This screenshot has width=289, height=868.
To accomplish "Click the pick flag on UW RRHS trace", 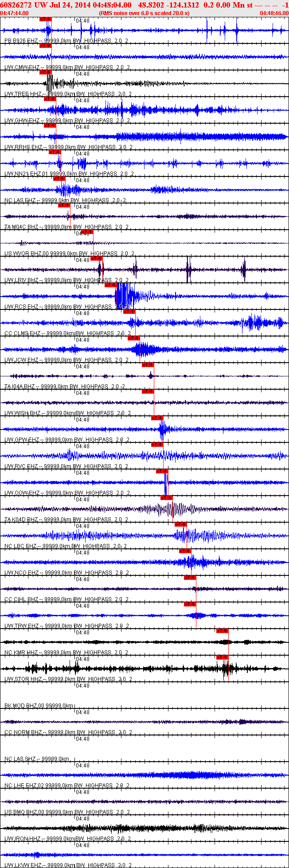I will click(x=50, y=125).
